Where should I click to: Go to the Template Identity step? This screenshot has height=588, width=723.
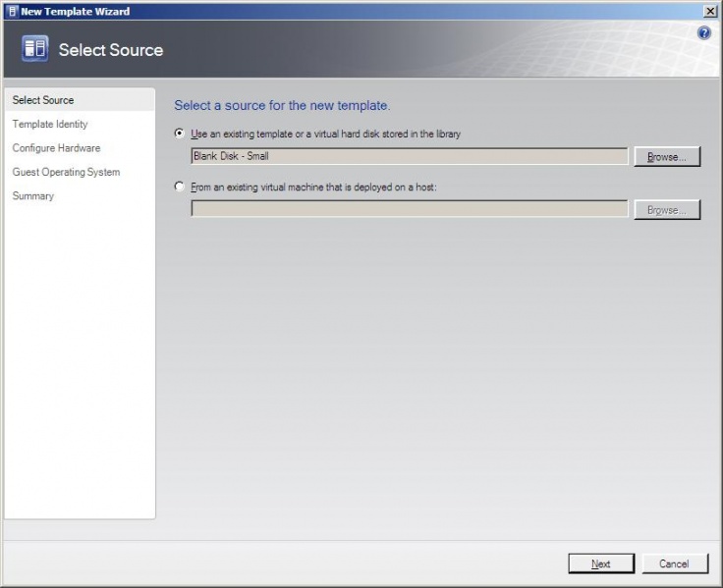point(50,125)
